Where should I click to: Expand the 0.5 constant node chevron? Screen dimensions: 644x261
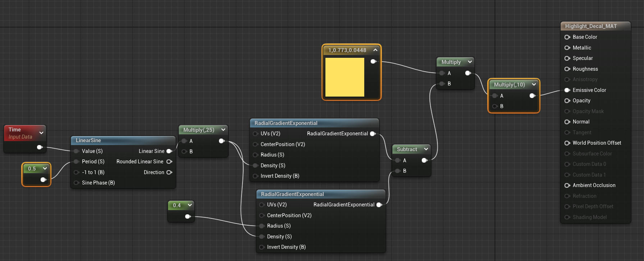tap(45, 168)
